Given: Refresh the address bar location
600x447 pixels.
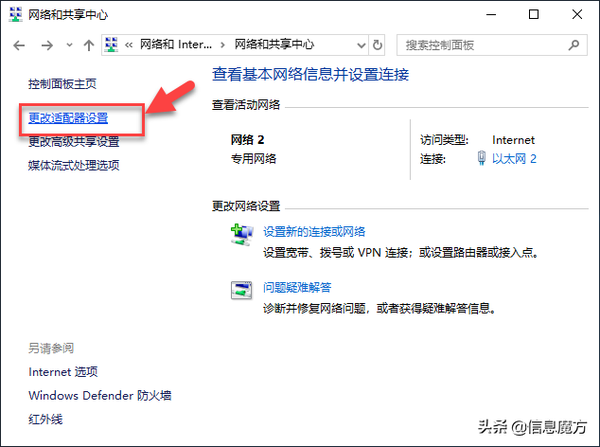Looking at the screenshot, I should [x=377, y=45].
